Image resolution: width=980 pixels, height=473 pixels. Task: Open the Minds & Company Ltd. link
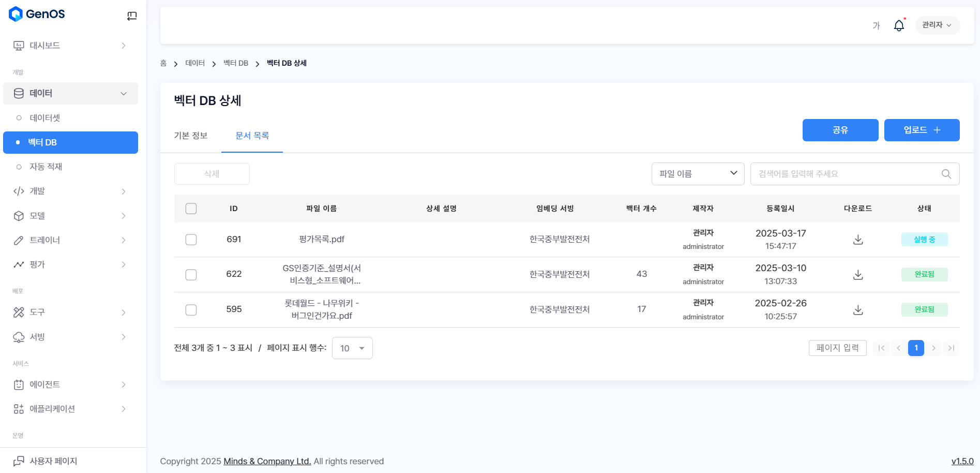coord(267,461)
